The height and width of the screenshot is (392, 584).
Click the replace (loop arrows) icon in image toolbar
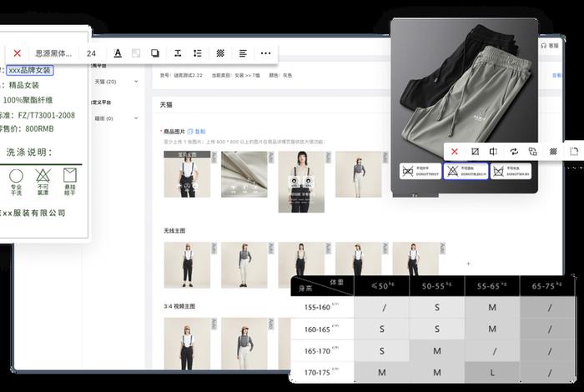click(x=514, y=152)
